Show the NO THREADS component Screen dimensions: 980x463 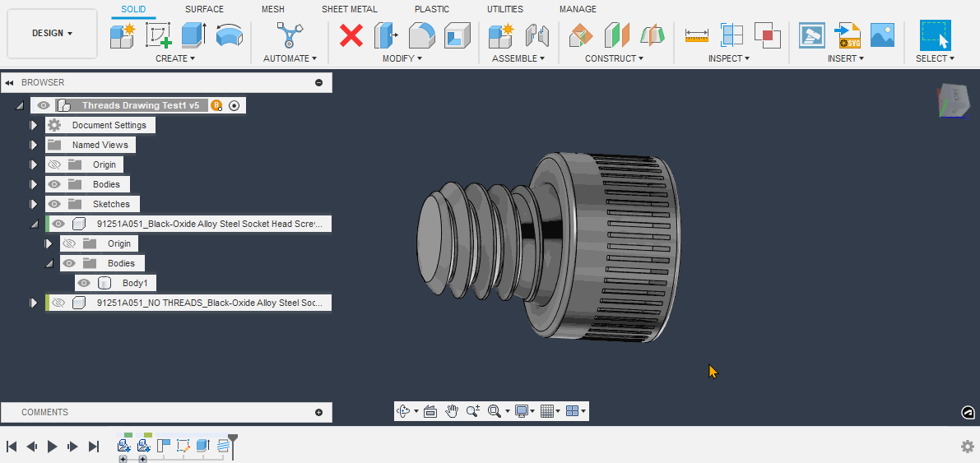point(58,303)
